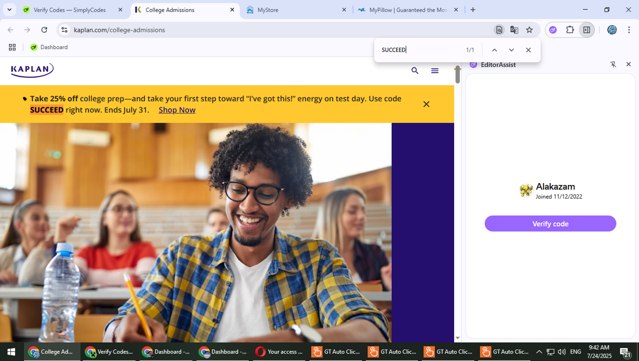Open the Chrome profile avatar
This screenshot has width=639, height=361.
(x=612, y=30)
